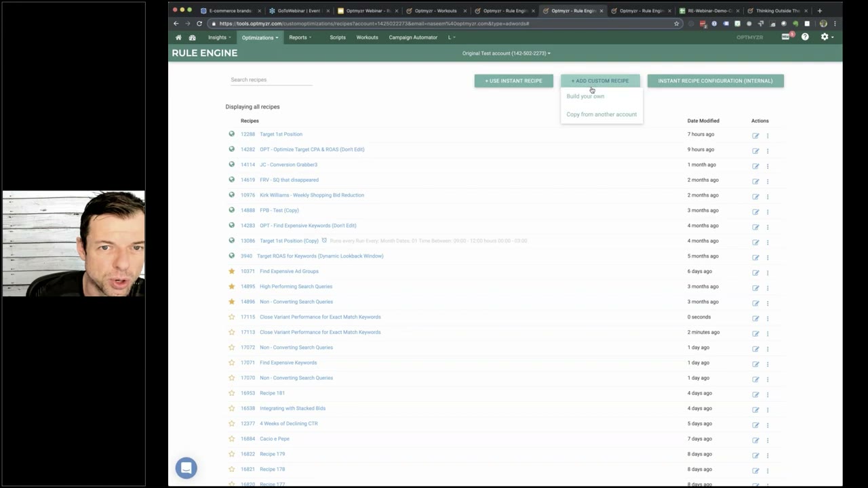Edit the Target 1st Position recipe 12288
The width and height of the screenshot is (868, 488).
point(755,136)
